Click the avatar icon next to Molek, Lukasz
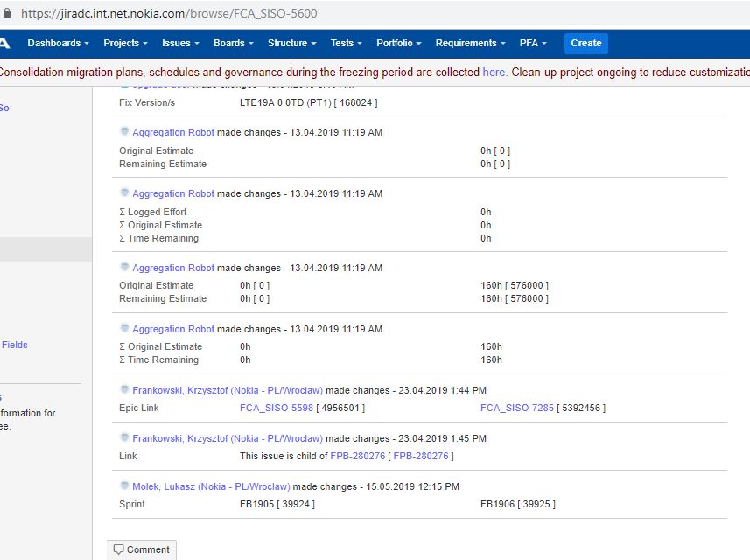 [124, 486]
